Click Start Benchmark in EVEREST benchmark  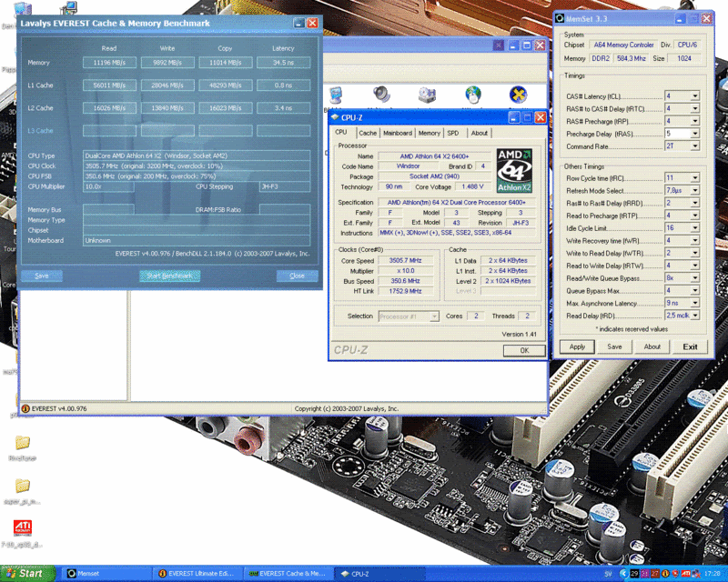[170, 276]
